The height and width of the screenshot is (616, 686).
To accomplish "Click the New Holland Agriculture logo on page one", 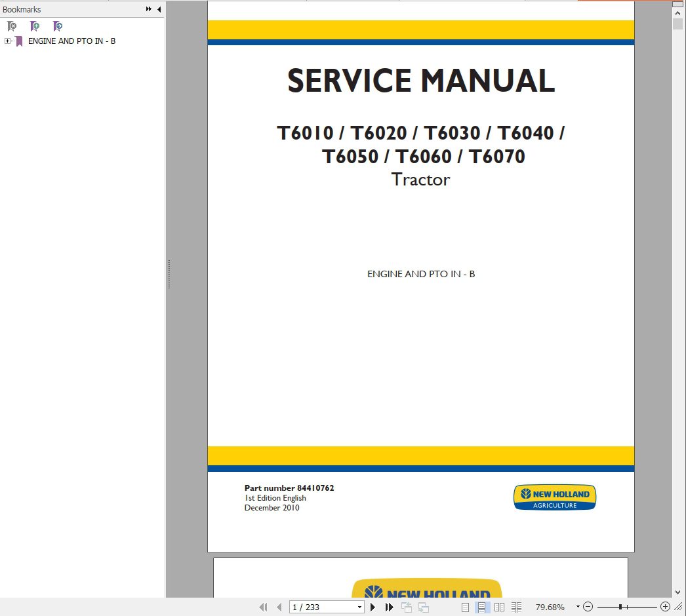I will pyautogui.click(x=555, y=497).
